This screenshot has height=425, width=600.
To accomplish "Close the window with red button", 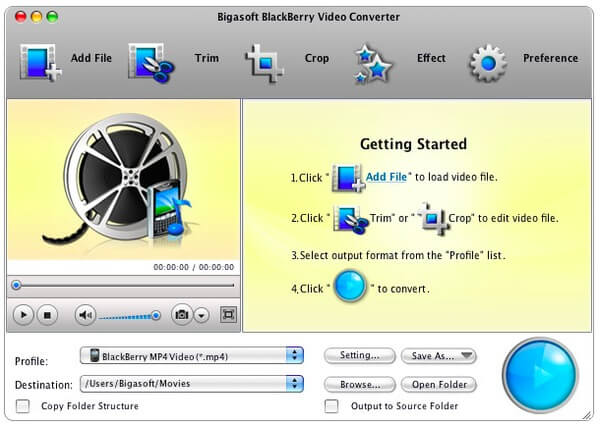I will pyautogui.click(x=20, y=16).
